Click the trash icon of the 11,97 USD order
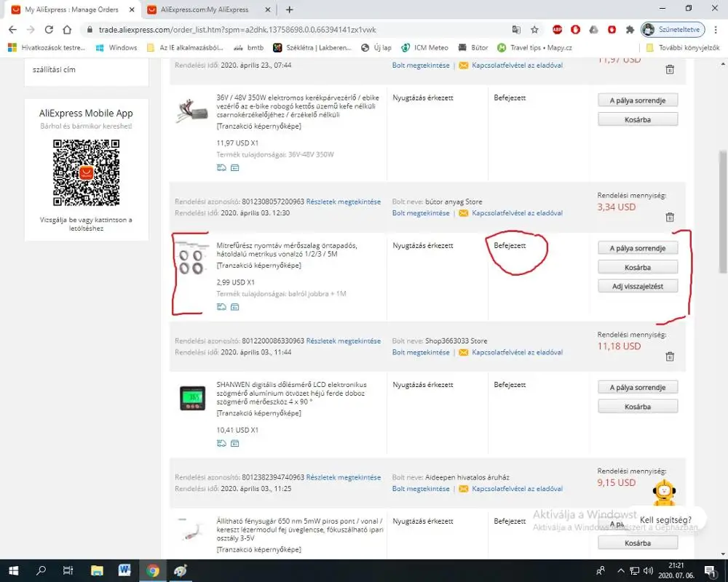728x582 pixels. click(670, 70)
